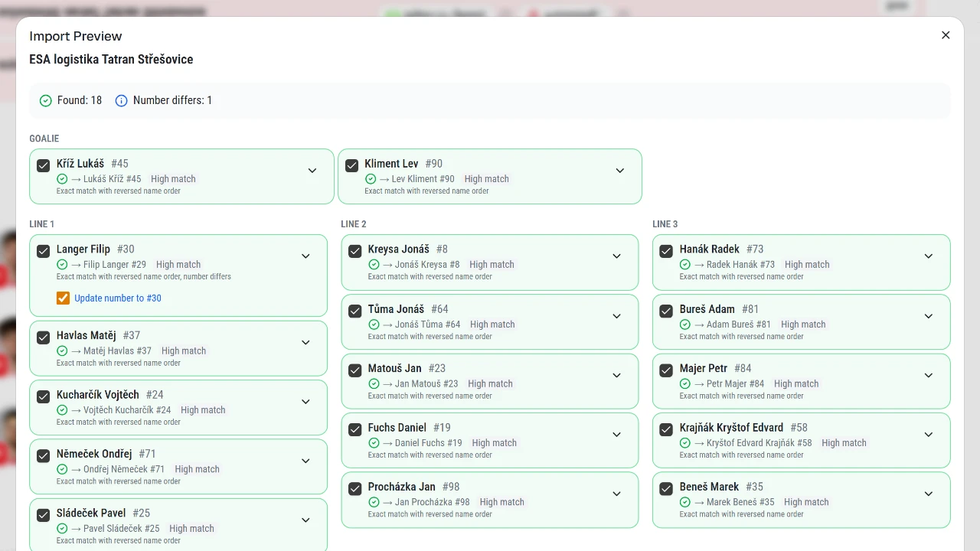980x551 pixels.
Task: Click match status icon under Kreysa Jonáš
Action: (x=374, y=265)
